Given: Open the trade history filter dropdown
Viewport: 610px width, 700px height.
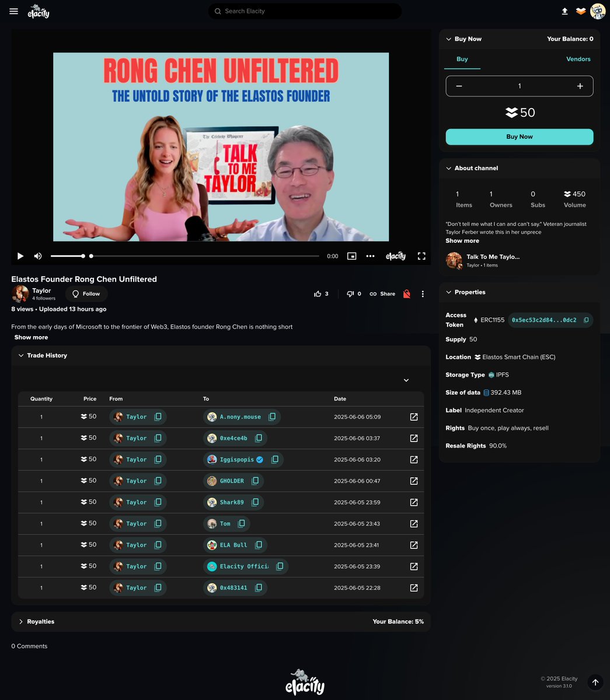Looking at the screenshot, I should click(x=406, y=380).
